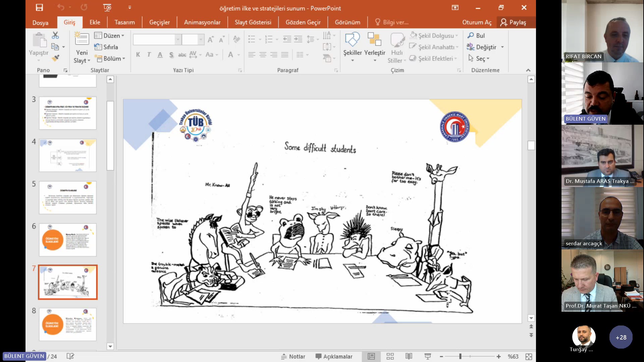
Task: Click the font color A icon
Action: pos(231,55)
